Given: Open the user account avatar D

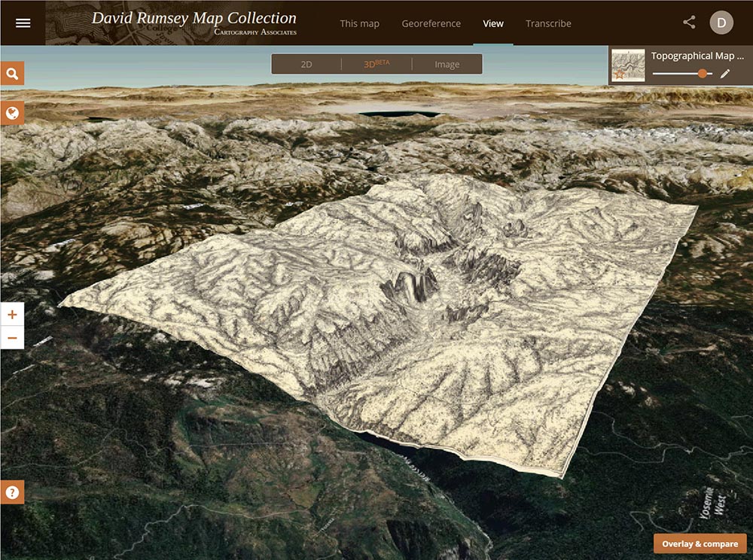Looking at the screenshot, I should (x=722, y=22).
